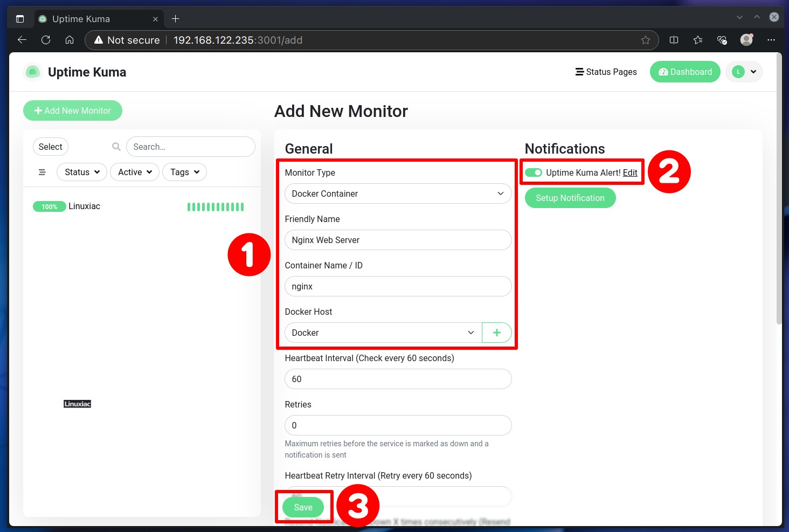Screen dimensions: 789x532
Task: Open a new browser tab
Action: click(x=175, y=19)
